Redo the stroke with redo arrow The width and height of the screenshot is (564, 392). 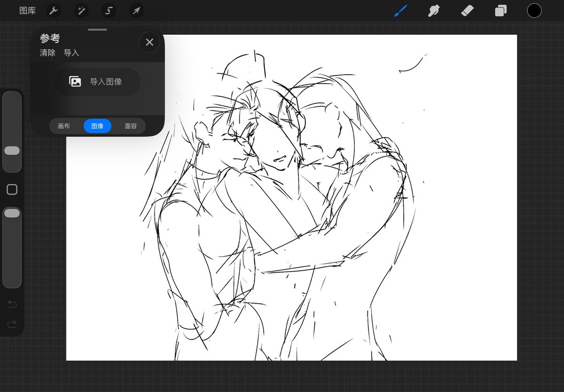pos(12,324)
